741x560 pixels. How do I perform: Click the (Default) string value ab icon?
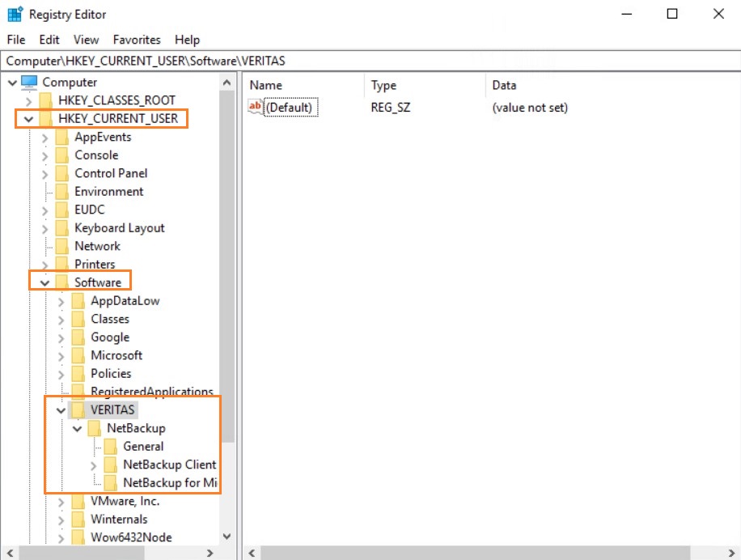point(255,107)
